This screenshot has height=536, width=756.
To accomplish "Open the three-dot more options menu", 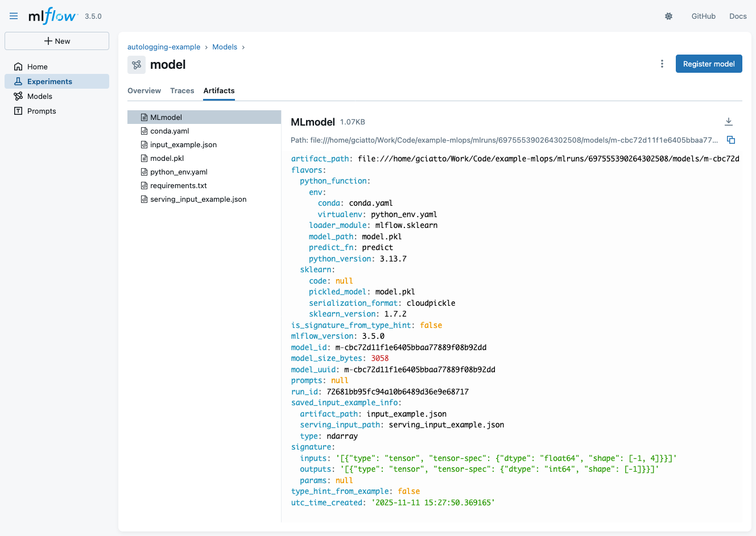I will coord(662,64).
